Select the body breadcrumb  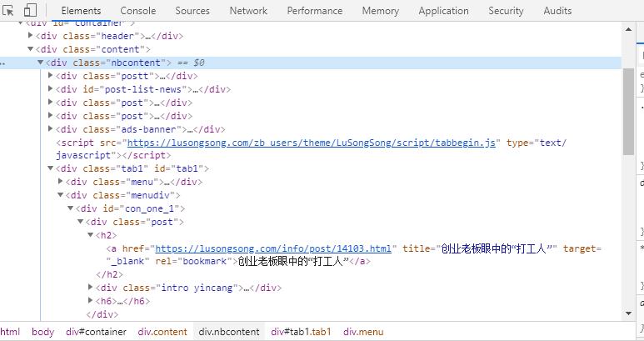(x=42, y=332)
